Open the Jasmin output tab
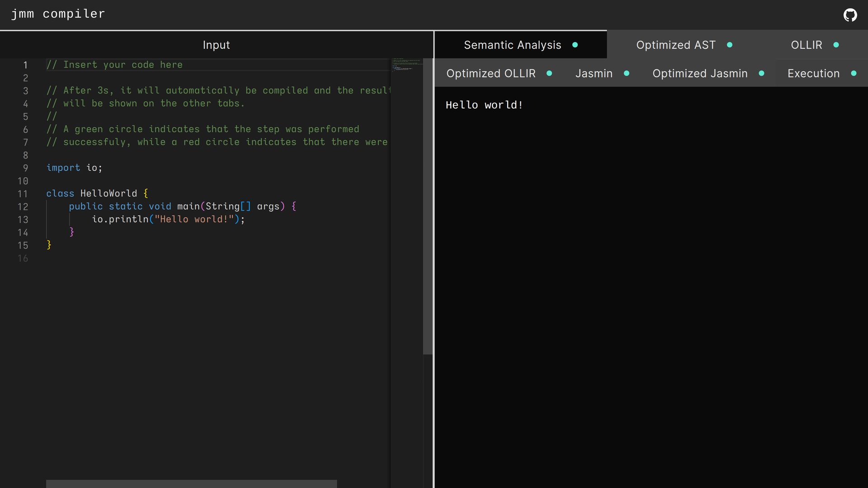The height and width of the screenshot is (488, 868). 594,74
